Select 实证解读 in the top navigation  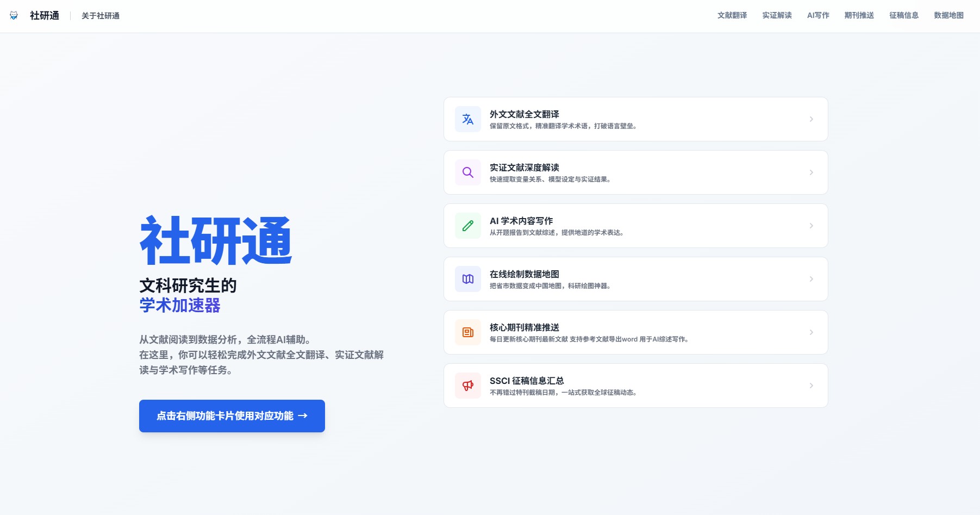(776, 16)
